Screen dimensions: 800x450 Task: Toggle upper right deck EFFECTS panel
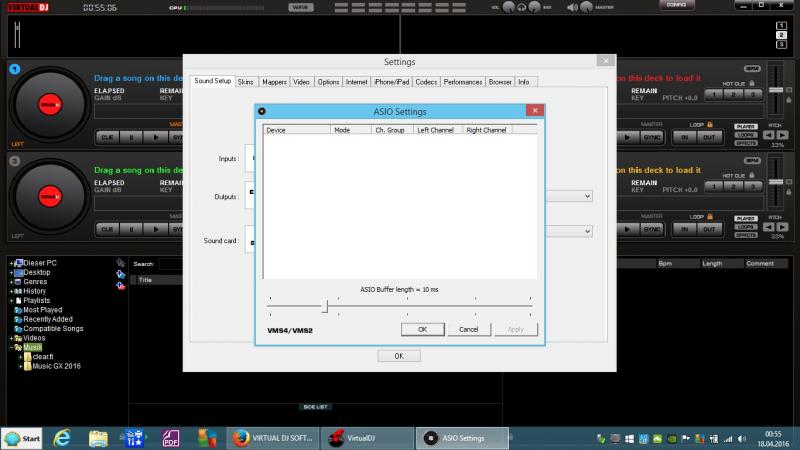pos(745,143)
